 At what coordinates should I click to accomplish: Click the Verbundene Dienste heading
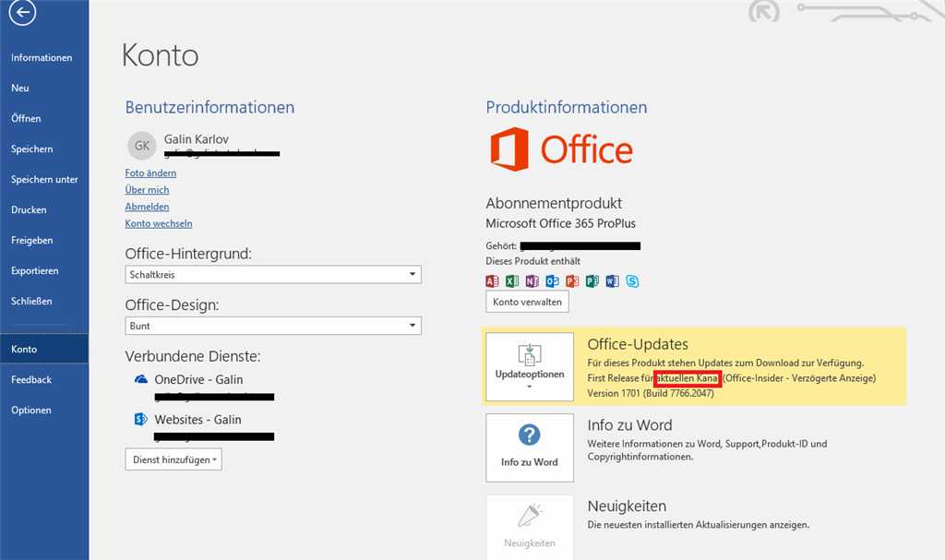[x=193, y=356]
